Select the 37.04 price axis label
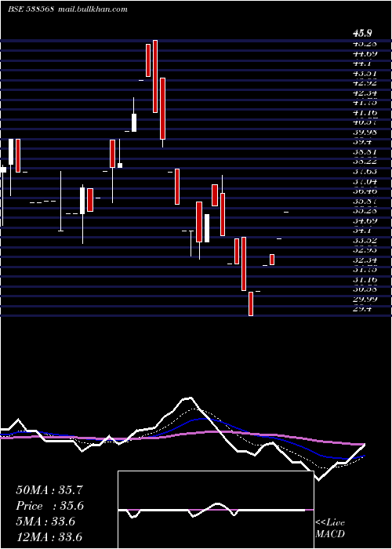This screenshot has width=392, height=549. (365, 181)
